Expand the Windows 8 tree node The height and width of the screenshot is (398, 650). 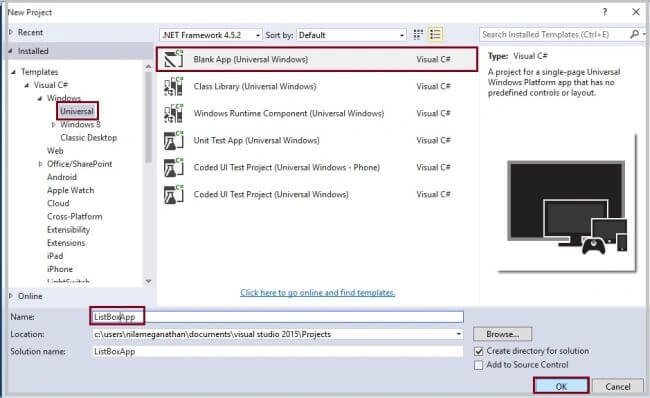click(53, 124)
